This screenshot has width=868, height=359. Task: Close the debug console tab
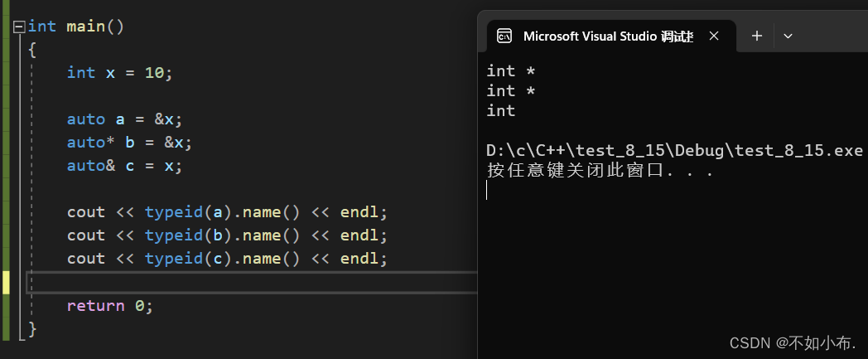click(x=716, y=36)
